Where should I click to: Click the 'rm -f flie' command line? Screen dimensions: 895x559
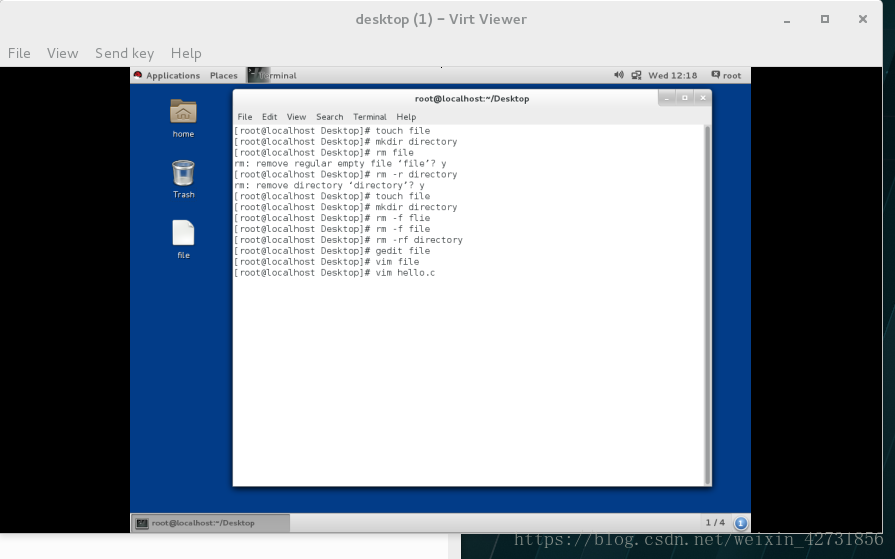pyautogui.click(x=332, y=218)
